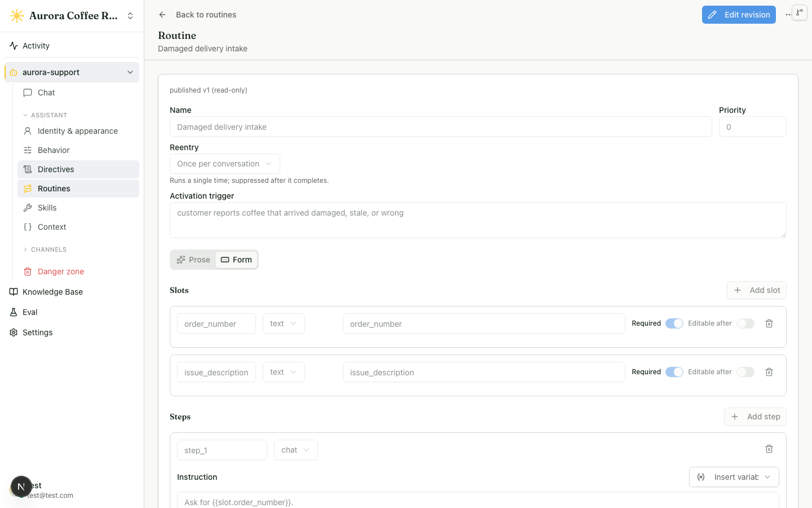Open Directives in the sidebar
This screenshot has width=812, height=508.
coord(78,169)
